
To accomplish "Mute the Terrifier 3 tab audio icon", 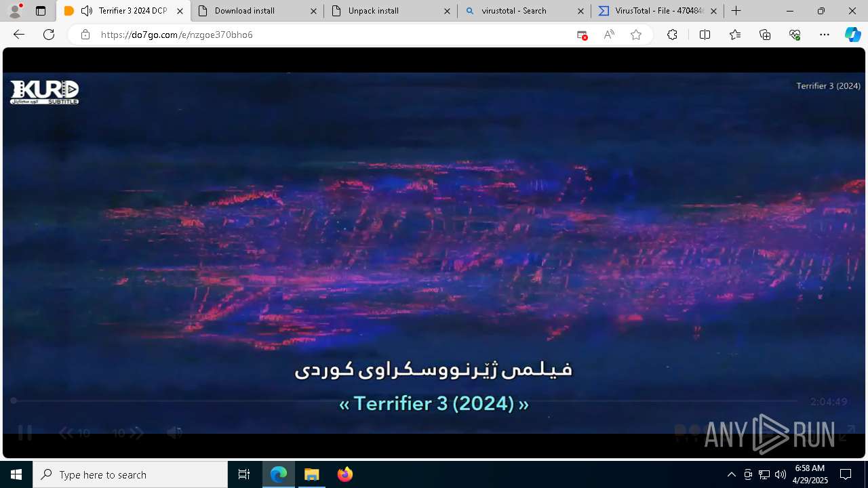I will click(x=87, y=11).
